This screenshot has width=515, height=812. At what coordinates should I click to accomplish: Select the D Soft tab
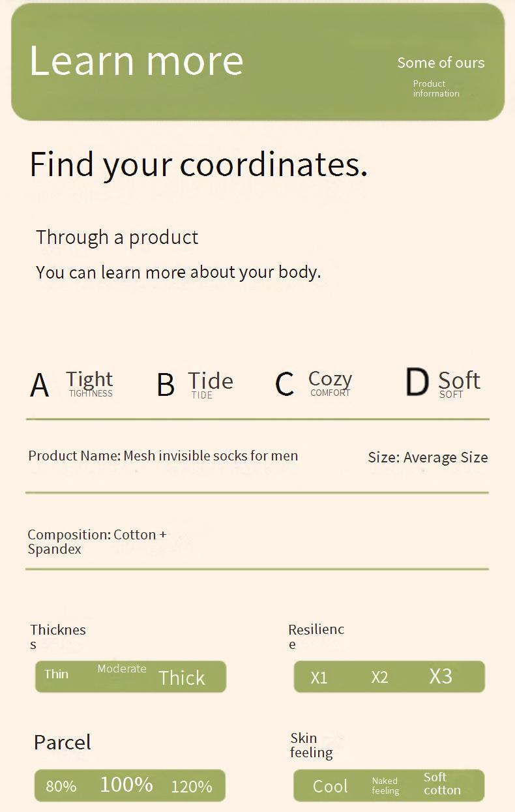(x=443, y=383)
